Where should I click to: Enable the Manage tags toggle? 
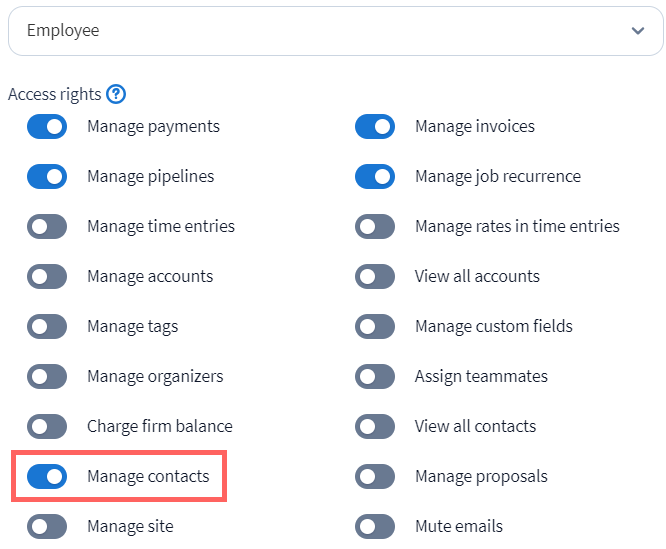point(47,327)
